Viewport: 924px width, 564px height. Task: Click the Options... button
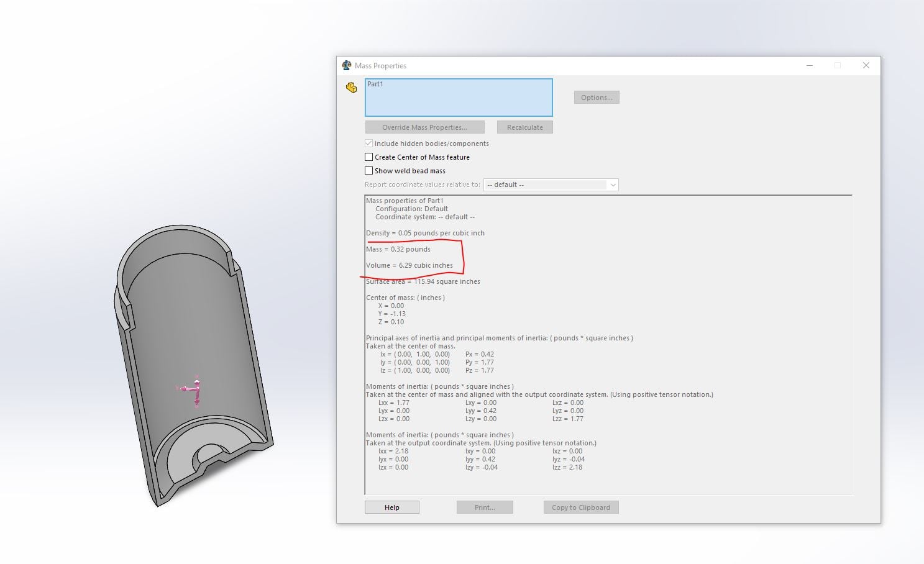[597, 98]
